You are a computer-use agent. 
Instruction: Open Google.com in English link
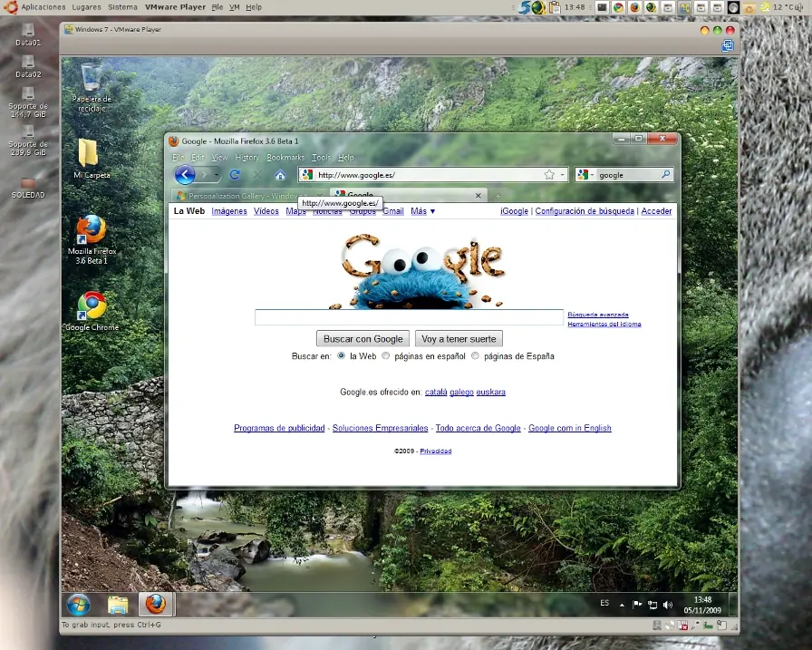coord(570,428)
